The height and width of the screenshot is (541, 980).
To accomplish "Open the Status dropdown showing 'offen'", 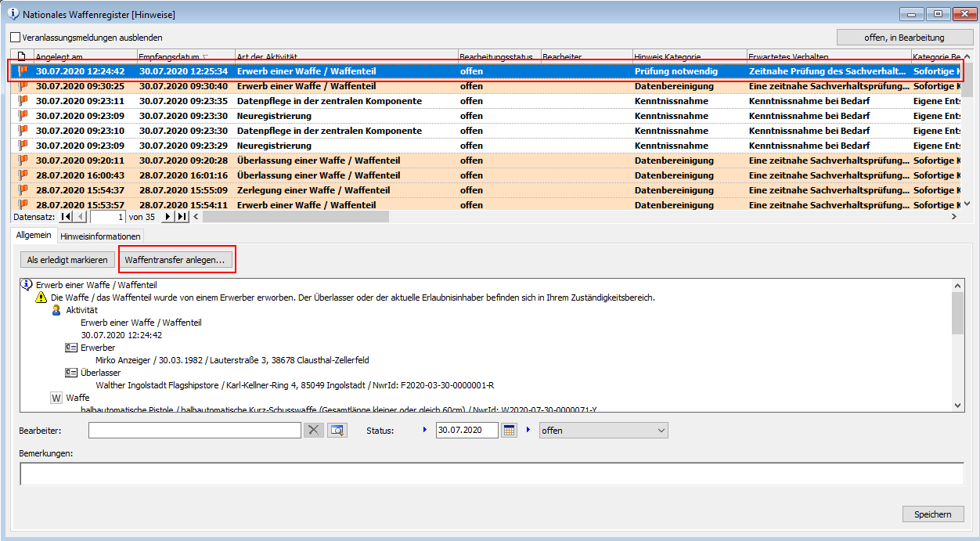I will tap(603, 430).
